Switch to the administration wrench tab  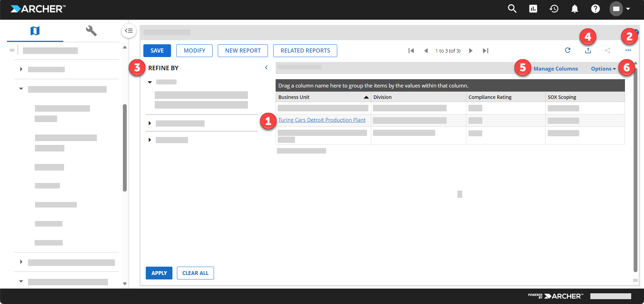pos(91,31)
